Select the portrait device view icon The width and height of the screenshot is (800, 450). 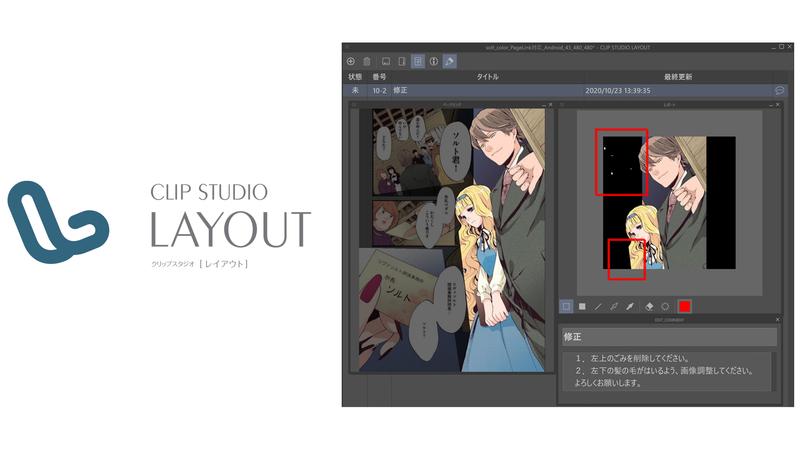[402, 61]
